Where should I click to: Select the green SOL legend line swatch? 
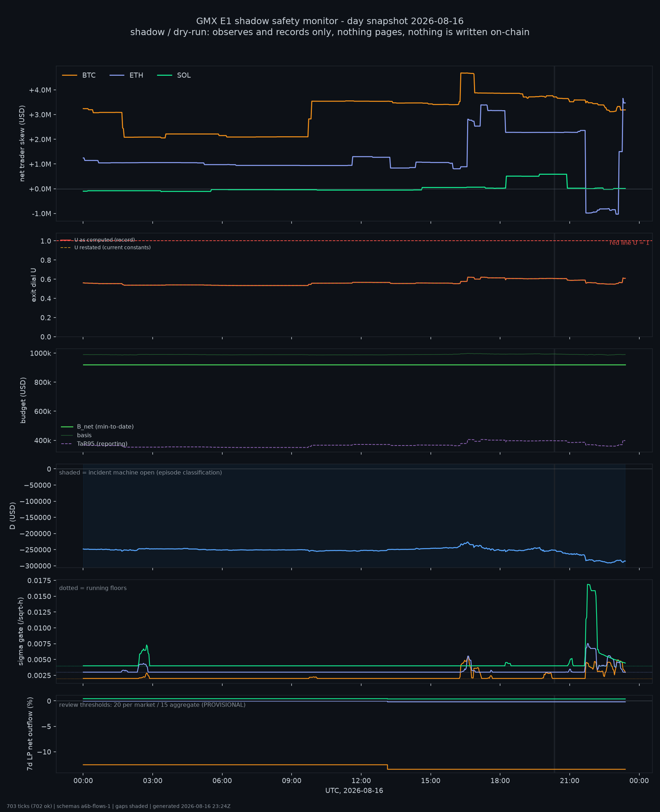[165, 75]
